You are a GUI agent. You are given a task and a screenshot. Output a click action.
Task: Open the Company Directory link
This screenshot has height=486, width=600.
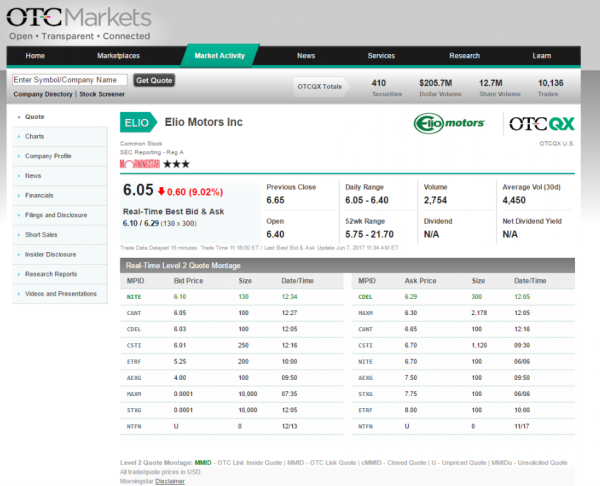43,94
